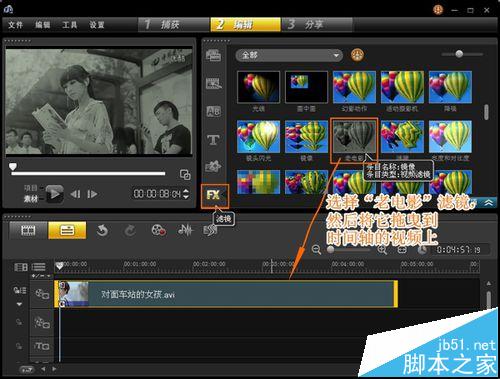Viewport: 500px width, 379px height.
Task: Adjust thumbnail size slider knob
Action: tap(459, 54)
